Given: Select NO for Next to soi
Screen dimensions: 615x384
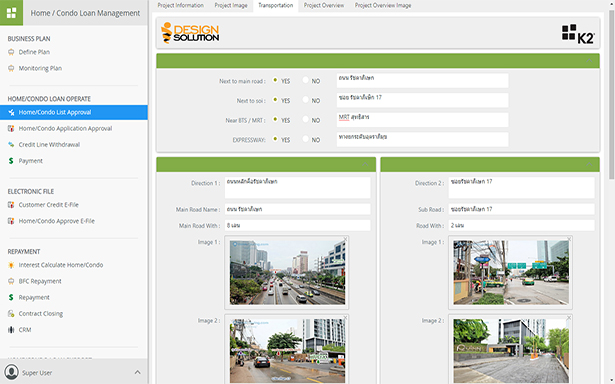Looking at the screenshot, I should click(x=306, y=100).
